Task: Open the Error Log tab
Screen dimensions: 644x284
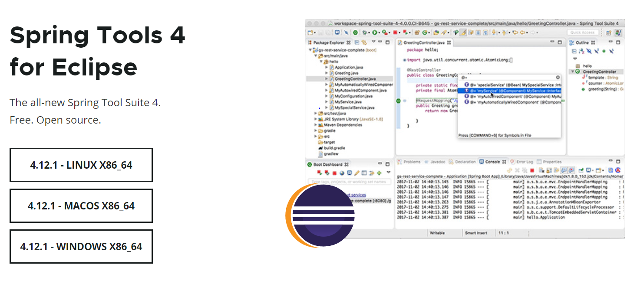Action: 522,162
